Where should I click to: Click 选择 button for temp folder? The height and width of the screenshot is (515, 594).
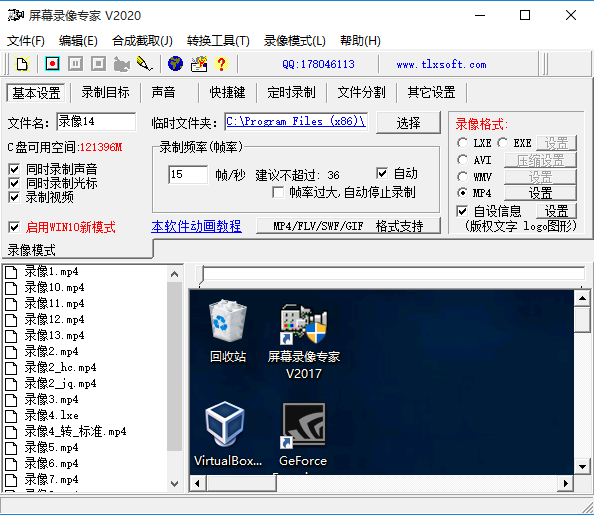[x=408, y=123]
